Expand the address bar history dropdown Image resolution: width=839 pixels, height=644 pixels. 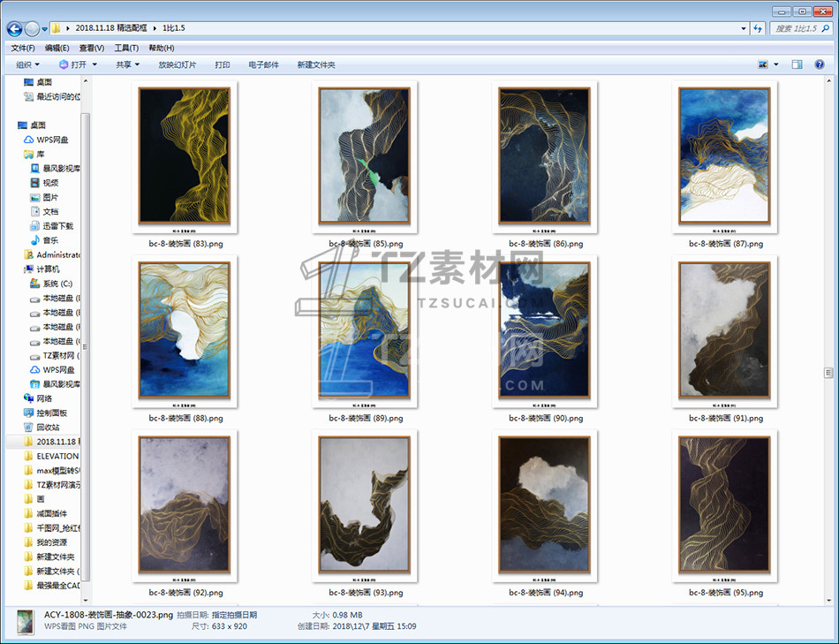[744, 28]
